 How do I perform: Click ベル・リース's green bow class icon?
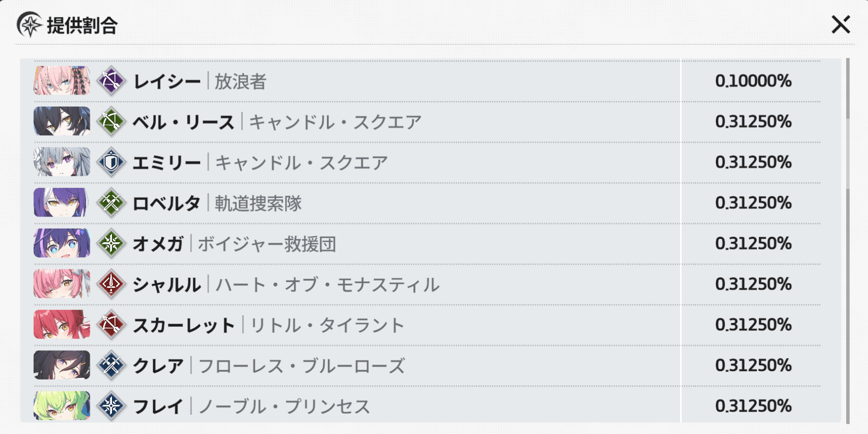[x=111, y=121]
